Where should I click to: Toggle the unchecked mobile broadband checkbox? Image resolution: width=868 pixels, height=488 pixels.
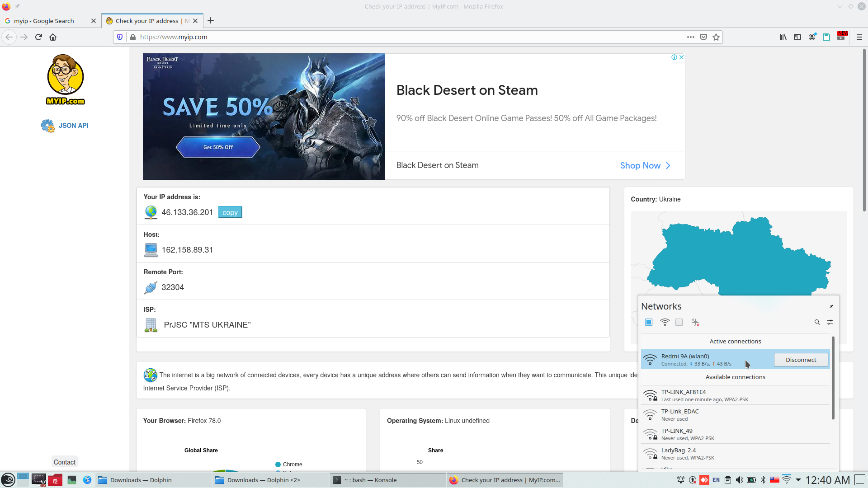679,322
